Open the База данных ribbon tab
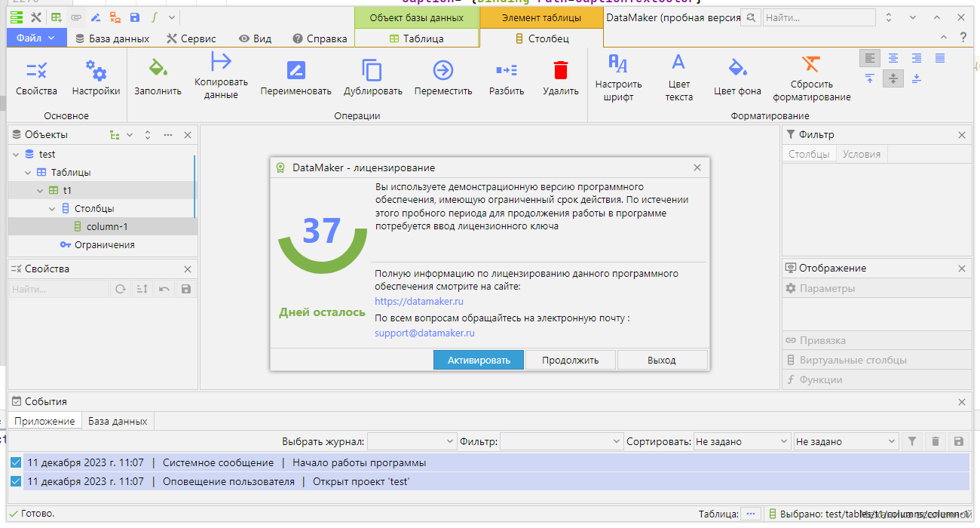The height and width of the screenshot is (528, 980). (112, 38)
